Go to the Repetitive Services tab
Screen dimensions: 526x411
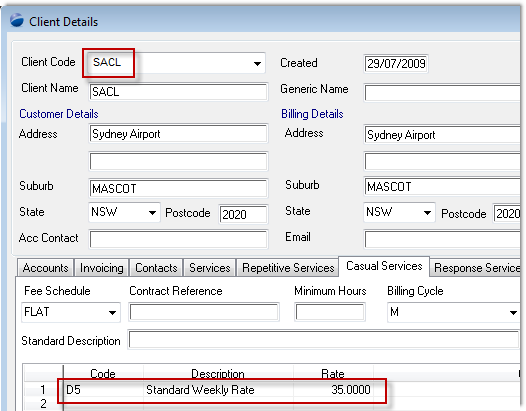point(288,268)
